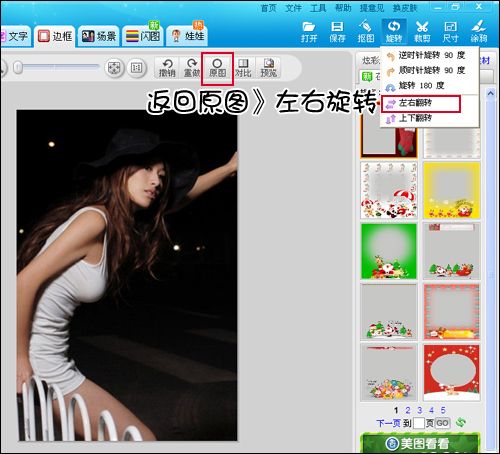Select the red oval Christmas frame thumbnail

452,372
